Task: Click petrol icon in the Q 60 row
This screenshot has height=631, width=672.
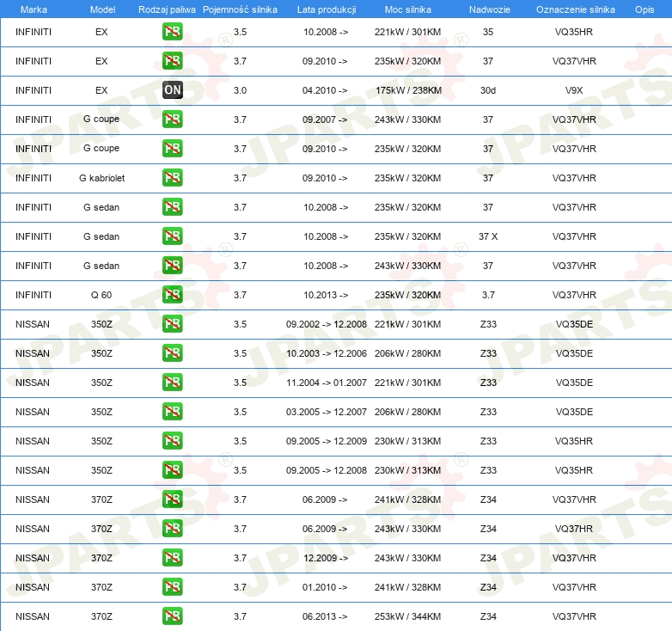Action: point(173,295)
